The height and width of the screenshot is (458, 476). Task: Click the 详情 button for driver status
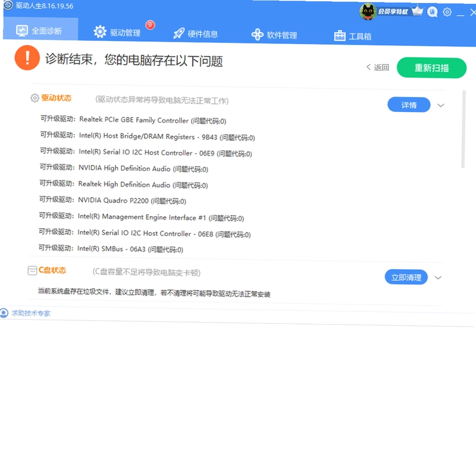409,105
